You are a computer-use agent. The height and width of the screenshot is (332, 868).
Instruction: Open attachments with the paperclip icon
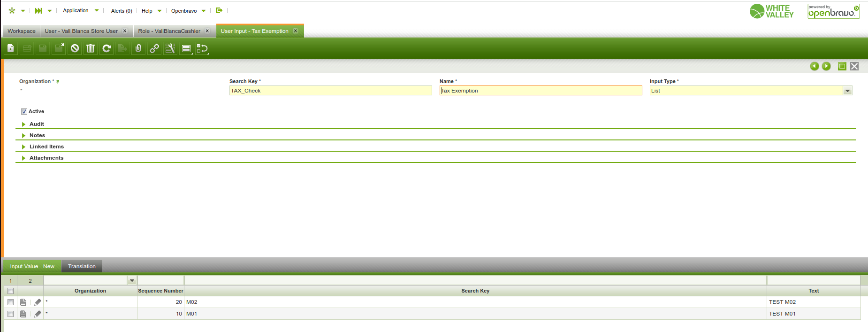click(138, 48)
